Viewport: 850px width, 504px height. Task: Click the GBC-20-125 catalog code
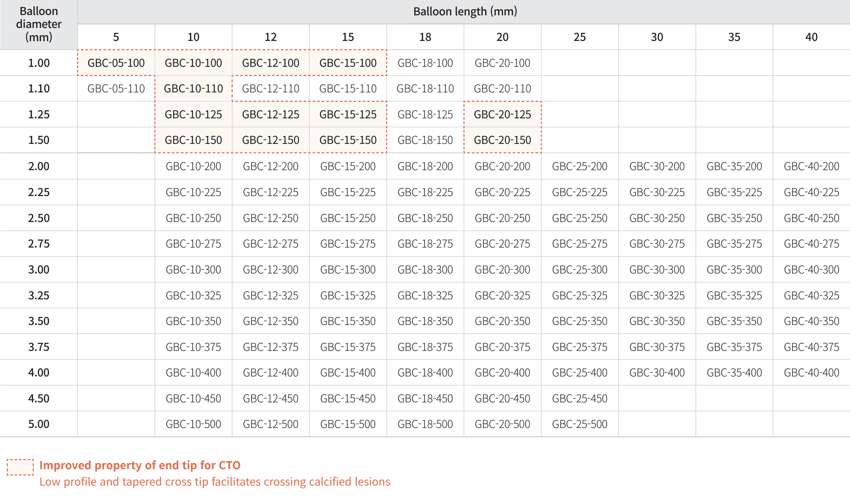[x=502, y=115]
